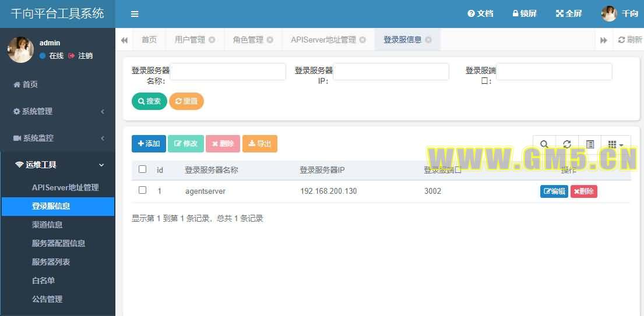
Task: Close the 用户管理 tab
Action: point(212,40)
